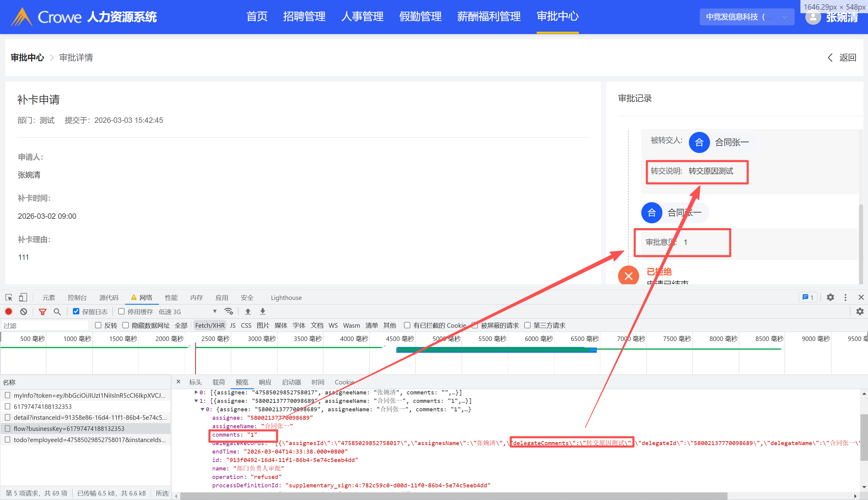Viewport: 868px width, 500px height.
Task: Open 假勤管理 in top navigation
Action: (420, 17)
